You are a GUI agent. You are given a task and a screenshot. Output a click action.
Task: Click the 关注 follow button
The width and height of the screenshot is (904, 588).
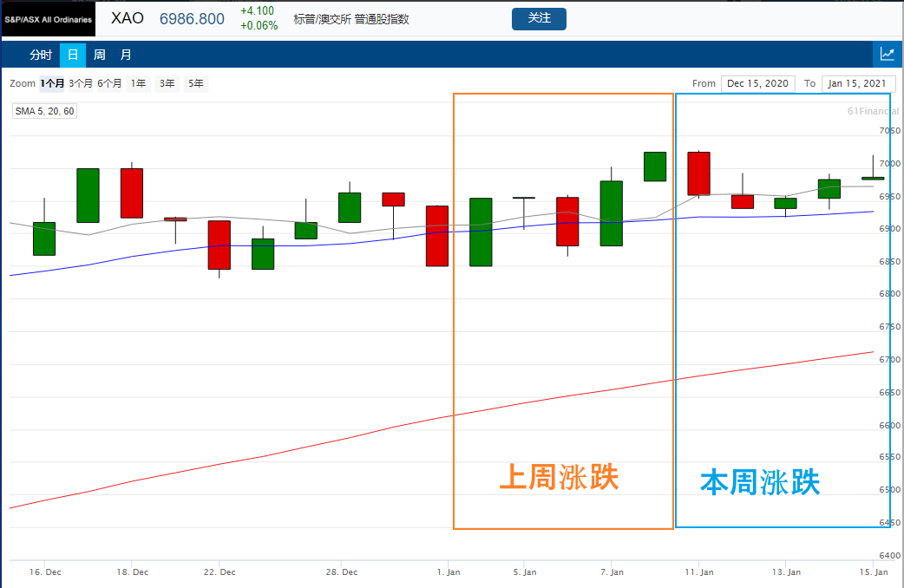point(539,18)
